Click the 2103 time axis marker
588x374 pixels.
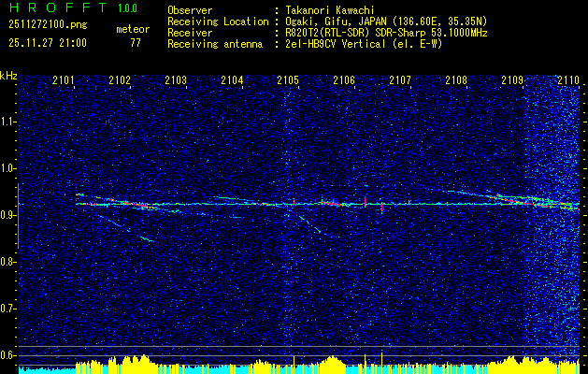point(176,79)
